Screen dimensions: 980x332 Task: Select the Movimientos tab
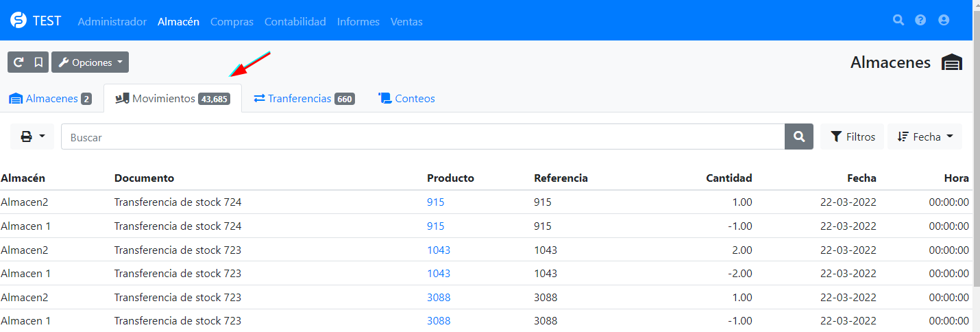(172, 98)
